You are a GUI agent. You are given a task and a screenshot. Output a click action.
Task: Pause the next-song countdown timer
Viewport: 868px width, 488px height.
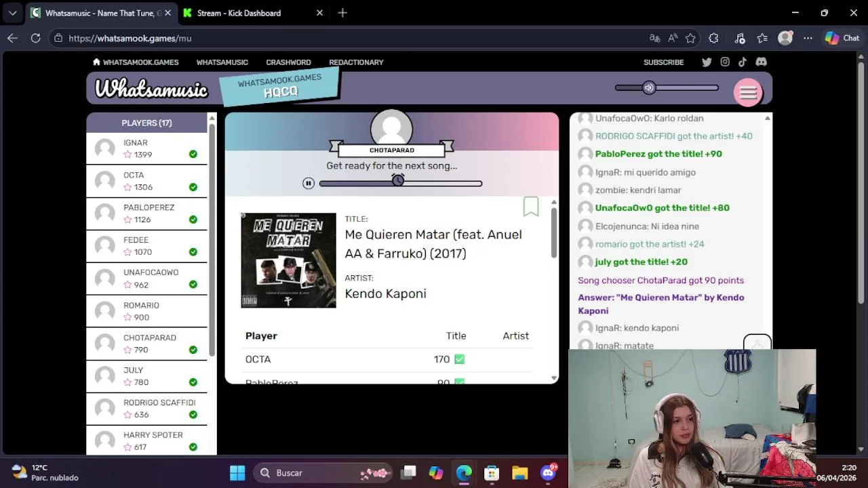point(309,183)
